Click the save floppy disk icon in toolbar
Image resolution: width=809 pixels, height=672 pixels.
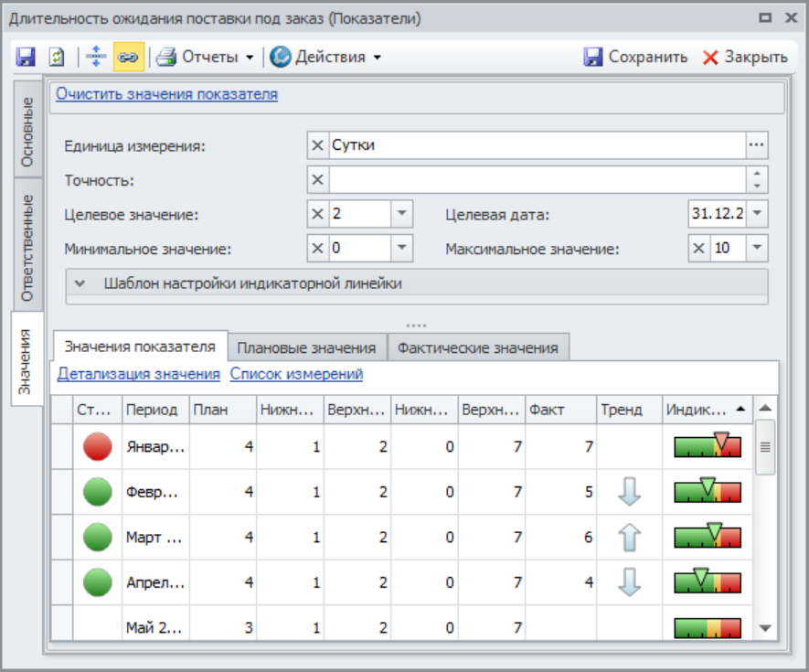click(x=26, y=57)
